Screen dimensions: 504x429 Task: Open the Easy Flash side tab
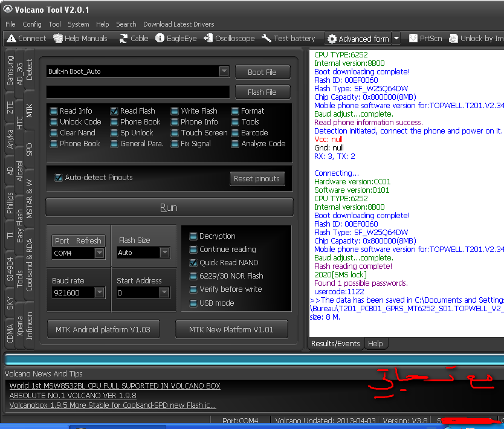pos(19,226)
